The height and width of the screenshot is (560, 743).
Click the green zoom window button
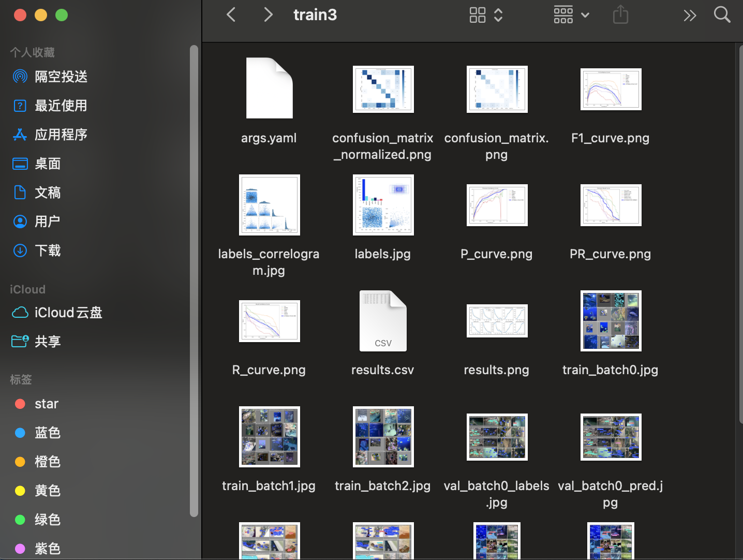pos(62,15)
